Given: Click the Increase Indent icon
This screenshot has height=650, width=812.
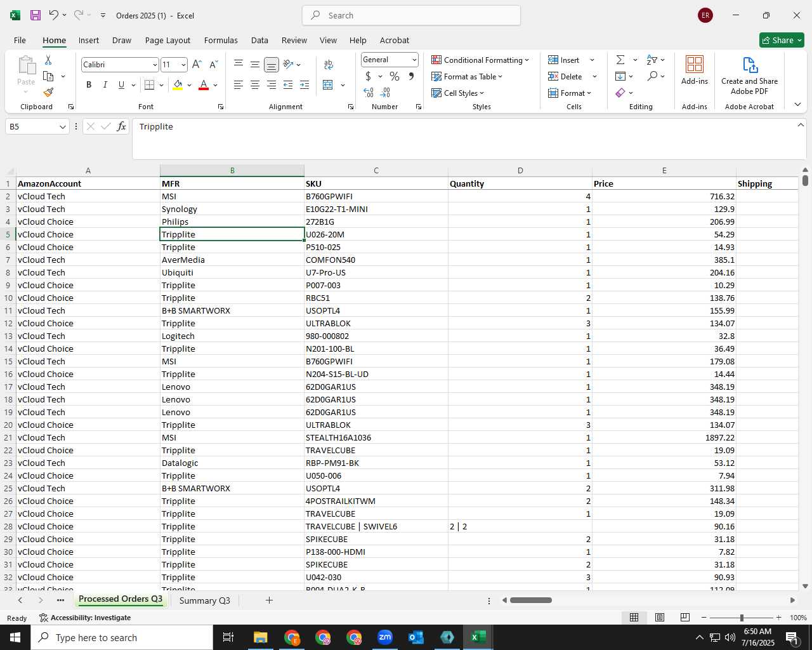Looking at the screenshot, I should (x=304, y=84).
